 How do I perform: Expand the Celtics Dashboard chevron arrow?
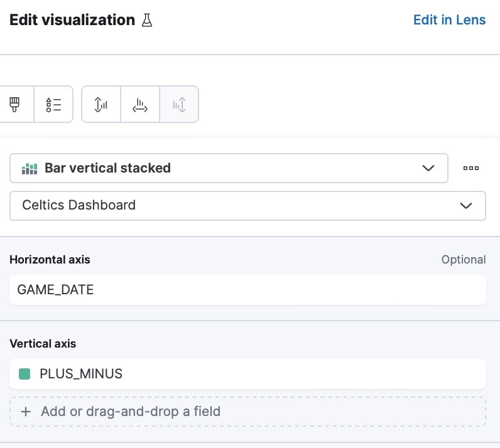[466, 205]
